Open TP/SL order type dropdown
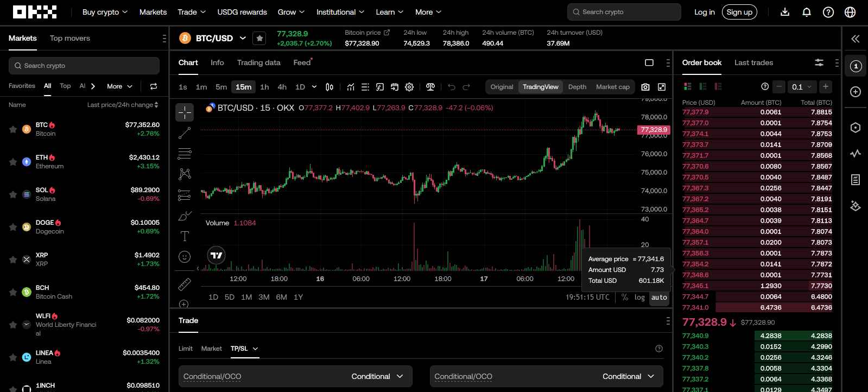 pyautogui.click(x=244, y=349)
